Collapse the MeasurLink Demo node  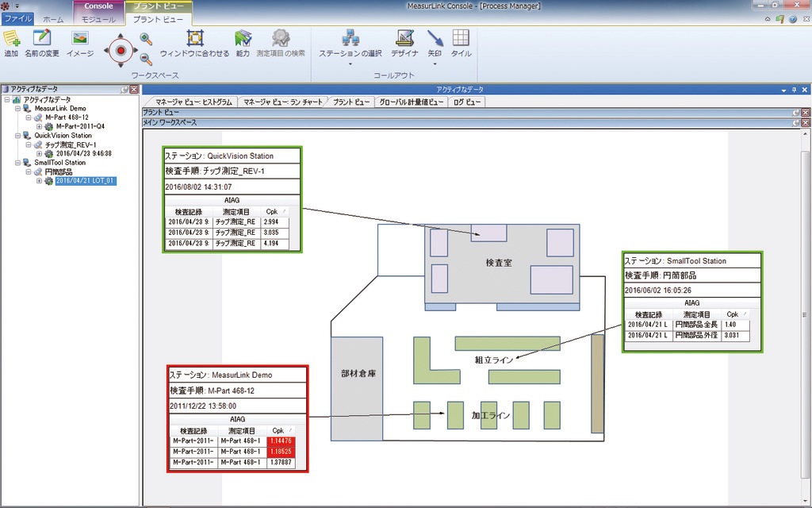click(x=17, y=108)
